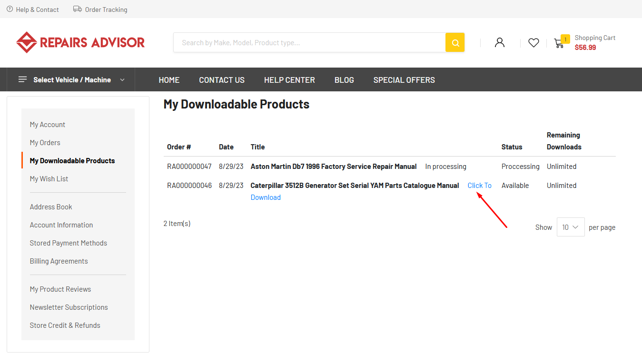
Task: Open the wishlist heart icon
Action: click(533, 43)
